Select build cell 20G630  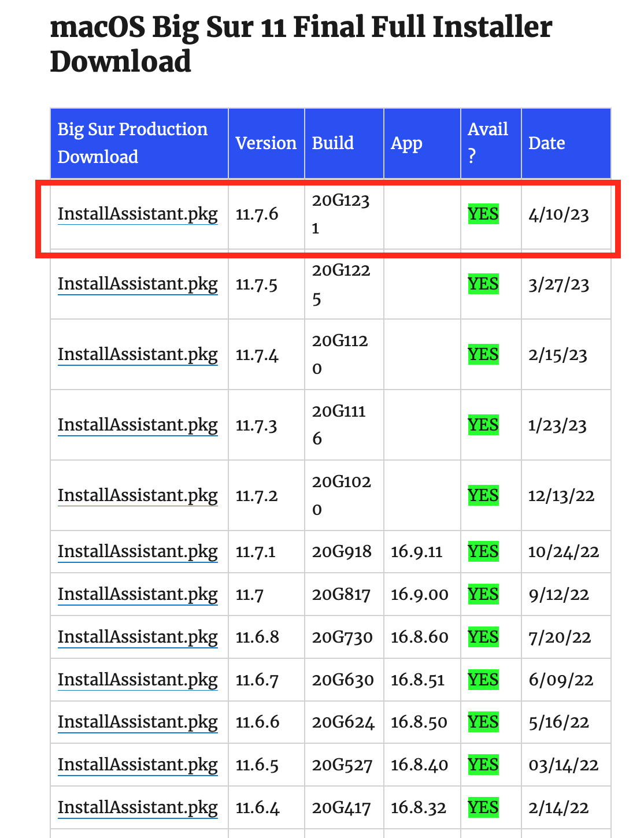click(x=343, y=680)
